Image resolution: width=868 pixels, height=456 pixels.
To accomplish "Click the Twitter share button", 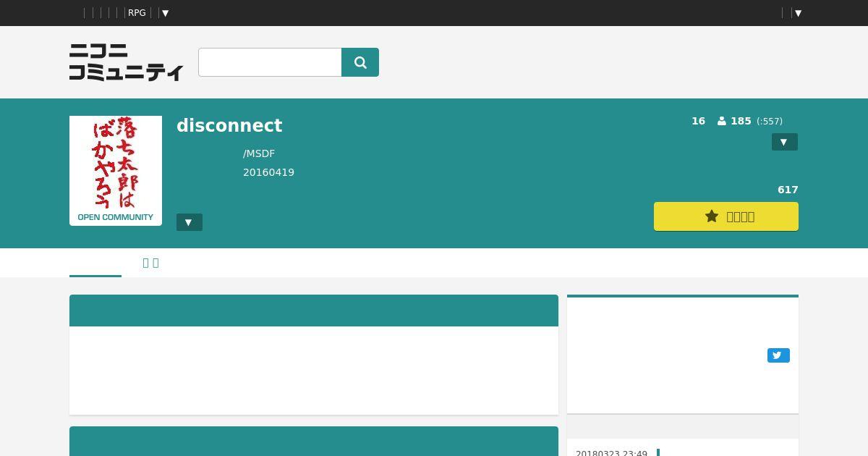I will [x=778, y=355].
